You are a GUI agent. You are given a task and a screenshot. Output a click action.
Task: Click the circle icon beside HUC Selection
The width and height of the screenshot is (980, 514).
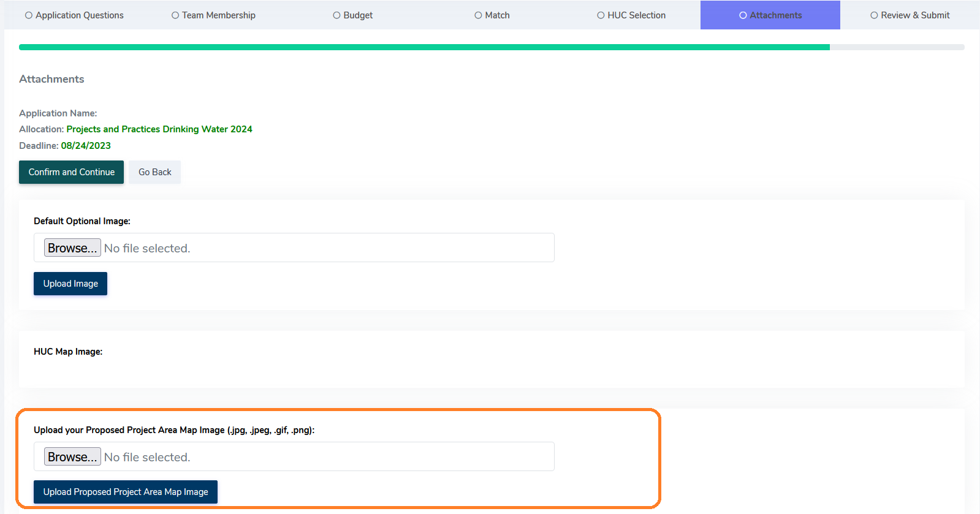click(x=601, y=15)
